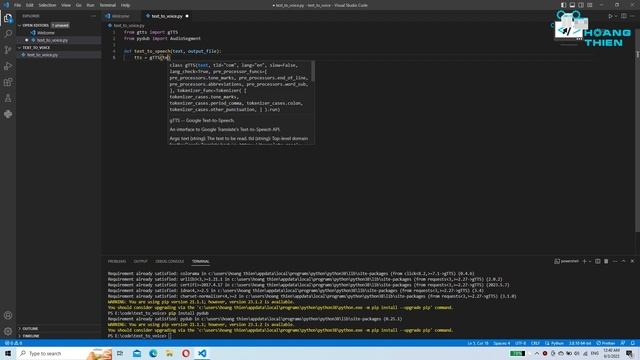
Task: Maximize the terminal panel size
Action: pos(623,261)
